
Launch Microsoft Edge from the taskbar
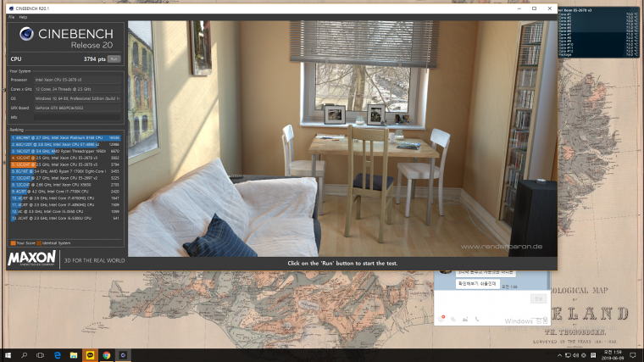click(57, 355)
